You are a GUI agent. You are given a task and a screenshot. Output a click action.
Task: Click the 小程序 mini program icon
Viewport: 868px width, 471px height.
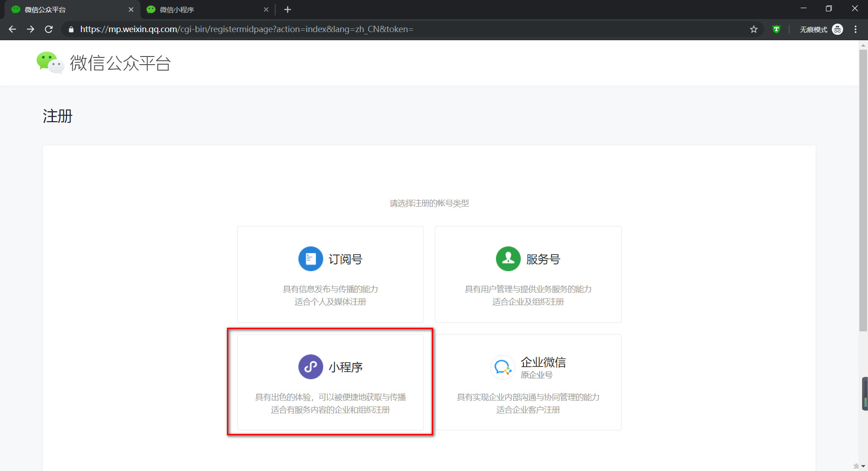click(x=310, y=367)
